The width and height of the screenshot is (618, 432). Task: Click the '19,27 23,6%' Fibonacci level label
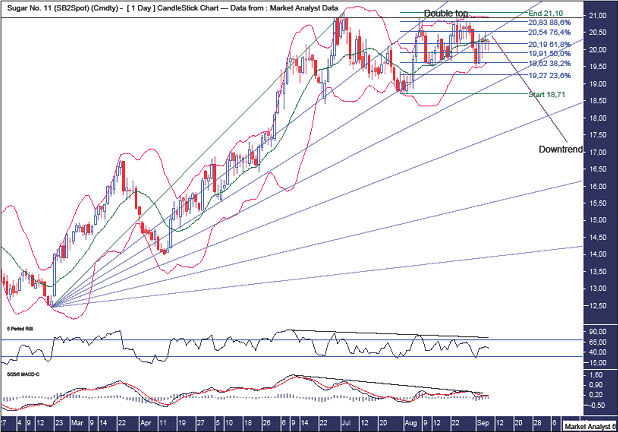click(x=549, y=75)
